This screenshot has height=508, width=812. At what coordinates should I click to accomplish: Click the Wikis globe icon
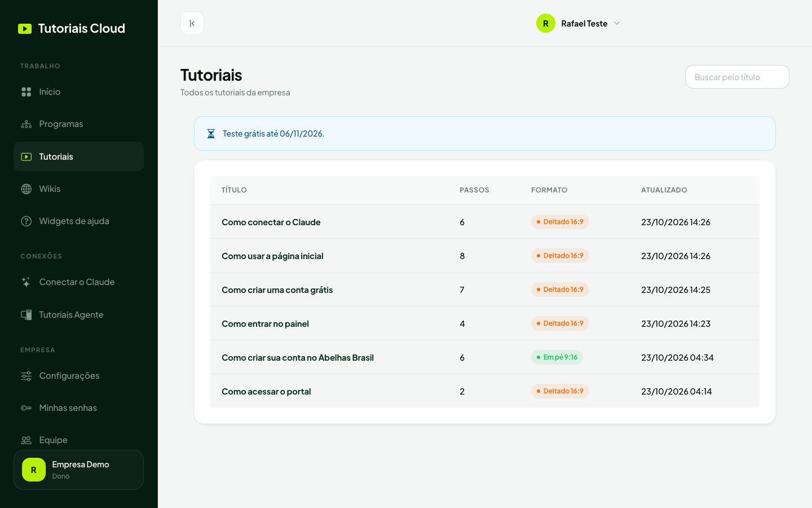coord(27,189)
